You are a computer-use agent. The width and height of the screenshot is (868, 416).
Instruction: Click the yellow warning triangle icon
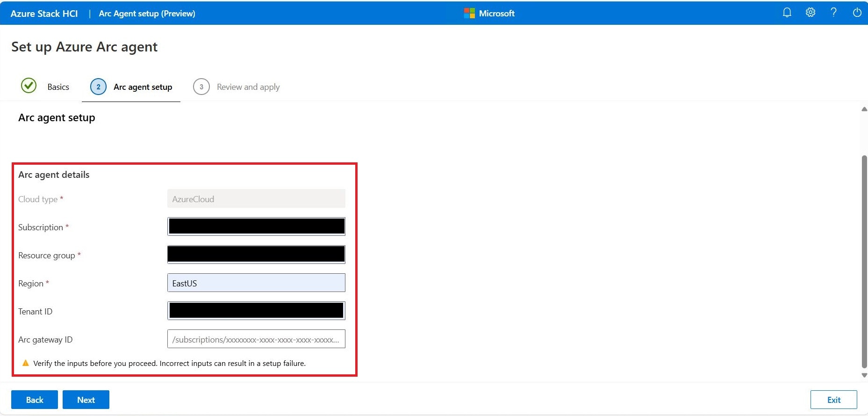point(26,363)
